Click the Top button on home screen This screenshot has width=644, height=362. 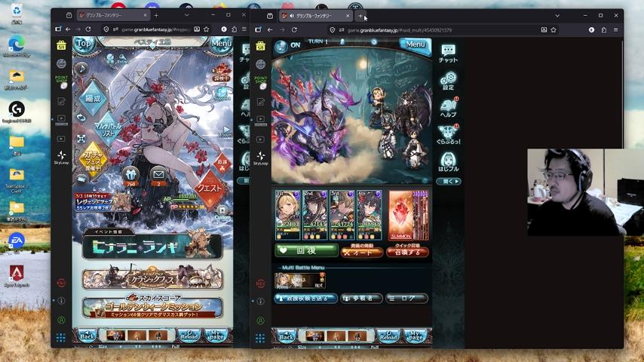[x=84, y=44]
